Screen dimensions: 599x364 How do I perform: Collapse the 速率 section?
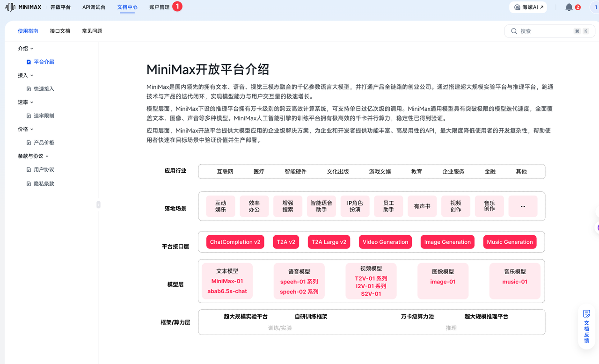[26, 102]
